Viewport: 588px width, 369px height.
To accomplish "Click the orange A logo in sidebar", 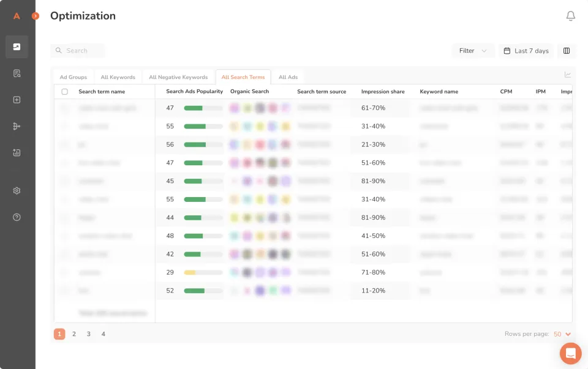I will (x=17, y=16).
